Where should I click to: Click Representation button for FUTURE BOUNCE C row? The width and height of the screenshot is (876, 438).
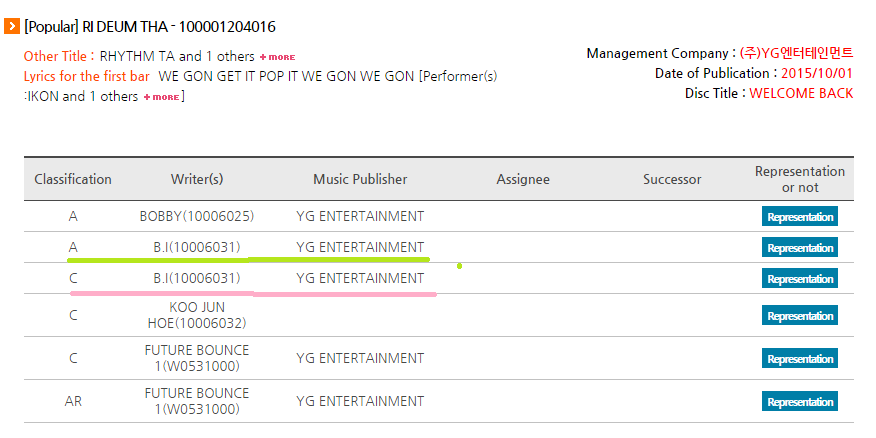point(799,359)
